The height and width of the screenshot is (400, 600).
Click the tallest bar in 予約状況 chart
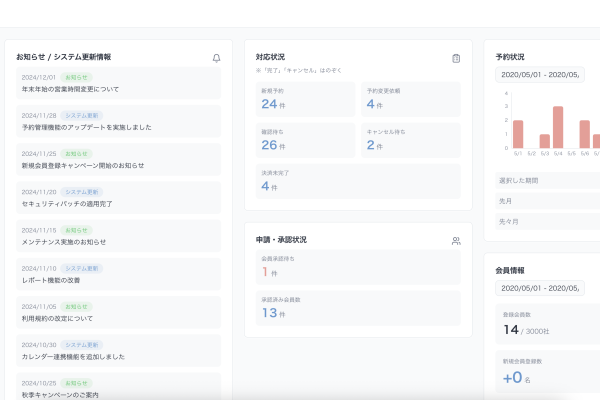558,127
